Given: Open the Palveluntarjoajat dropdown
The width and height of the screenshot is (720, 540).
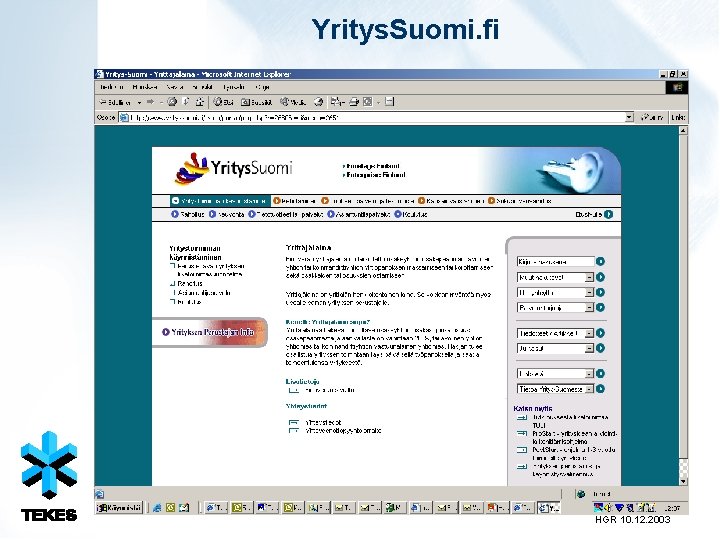Looking at the screenshot, I should [x=556, y=308].
